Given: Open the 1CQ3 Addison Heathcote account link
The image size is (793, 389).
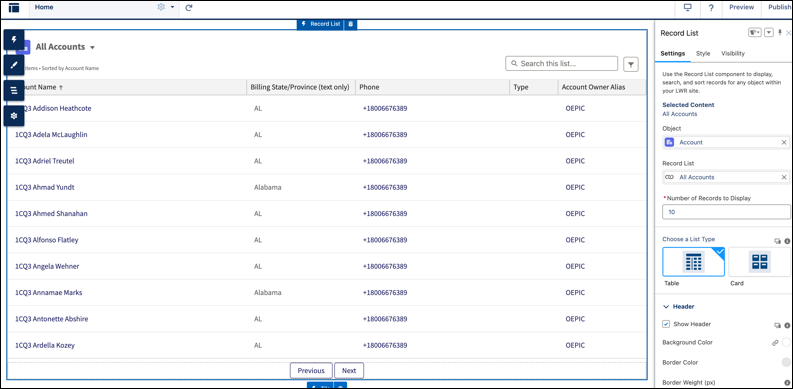Looking at the screenshot, I should (54, 108).
